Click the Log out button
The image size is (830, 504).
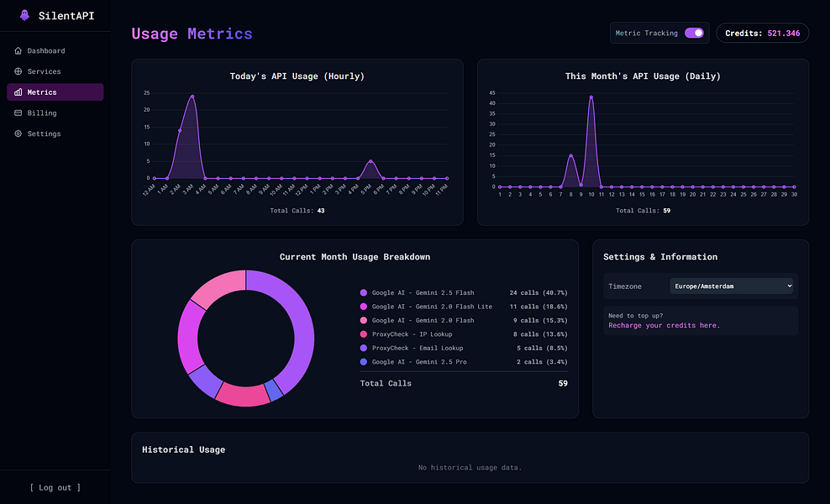coord(55,487)
